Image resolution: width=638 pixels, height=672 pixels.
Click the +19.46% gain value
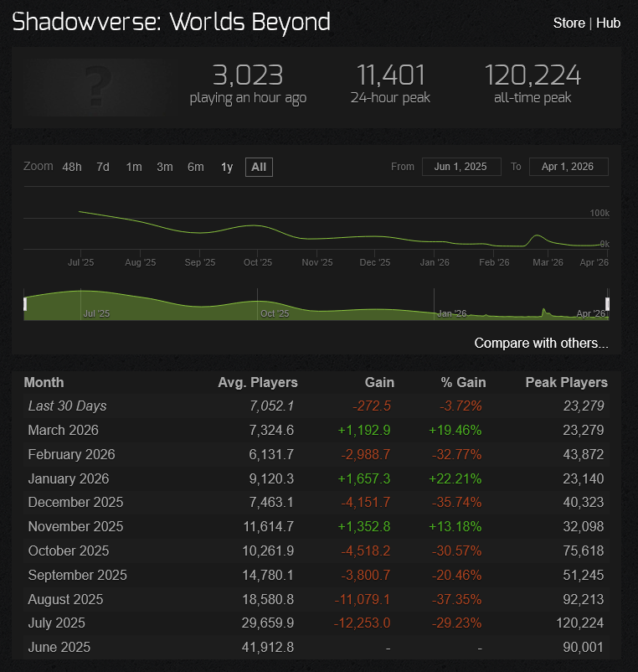pyautogui.click(x=455, y=430)
